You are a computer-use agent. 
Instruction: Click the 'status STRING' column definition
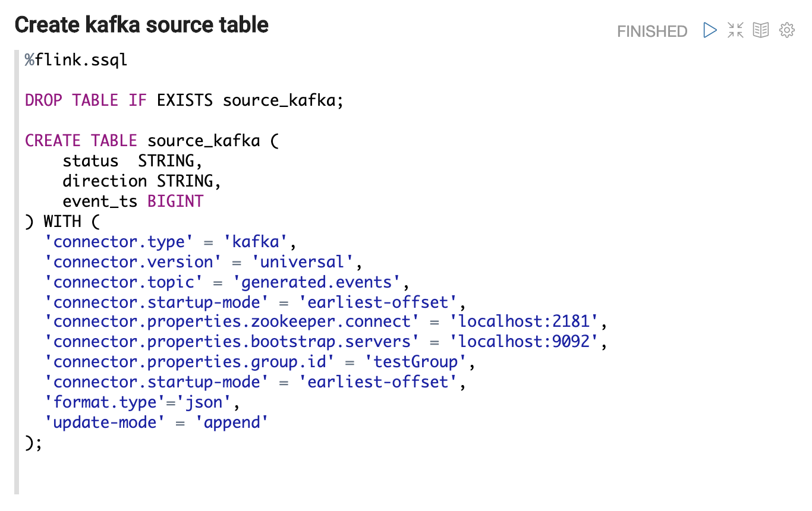133,161
